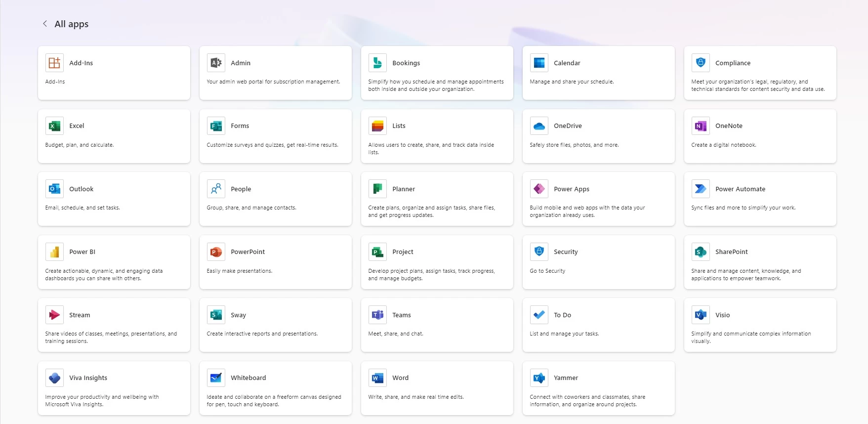Click the Lists app icon
The height and width of the screenshot is (424, 868).
coord(377,126)
